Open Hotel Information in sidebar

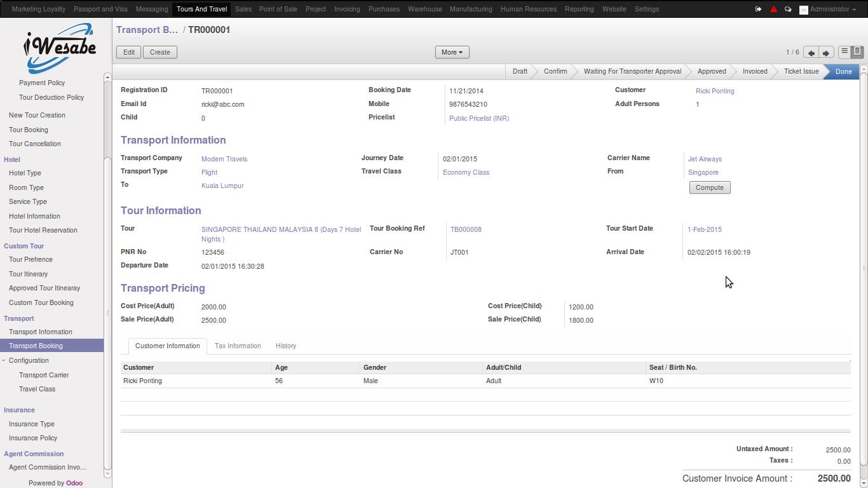click(34, 216)
